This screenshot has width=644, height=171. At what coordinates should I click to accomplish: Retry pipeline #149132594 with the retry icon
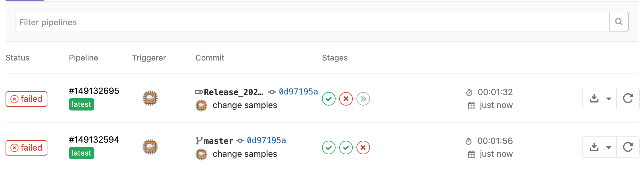click(628, 147)
